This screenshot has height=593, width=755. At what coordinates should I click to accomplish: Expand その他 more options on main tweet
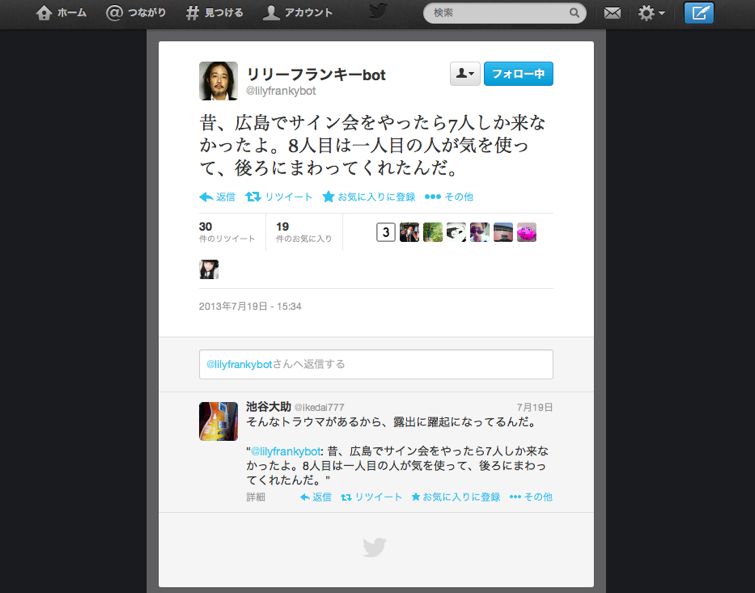(448, 197)
